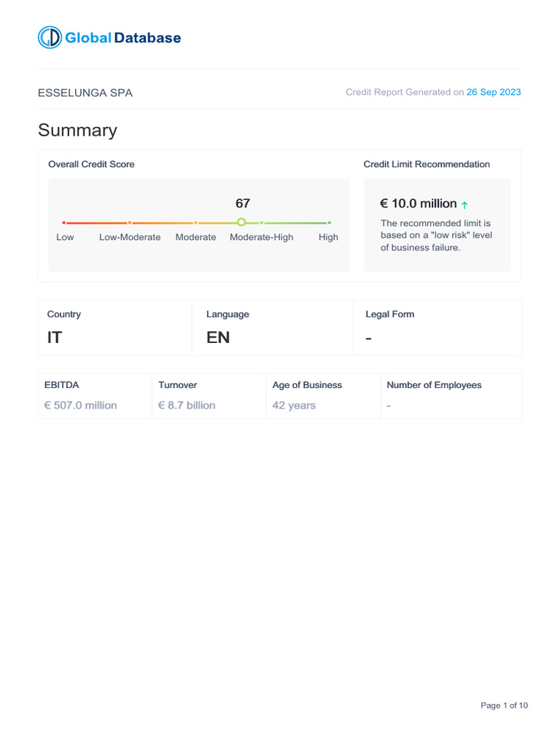The height and width of the screenshot is (747, 560).
Task: Click the Page 1 of 10 indicator
Action: tap(504, 705)
